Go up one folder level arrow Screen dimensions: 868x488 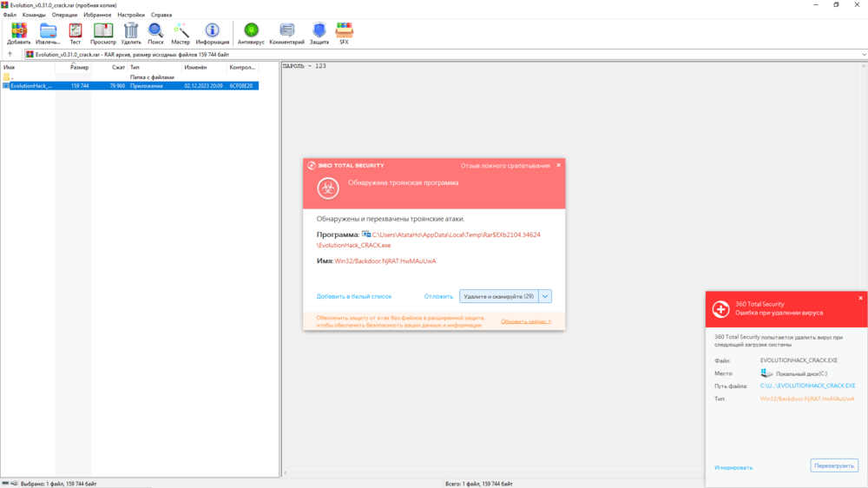10,55
